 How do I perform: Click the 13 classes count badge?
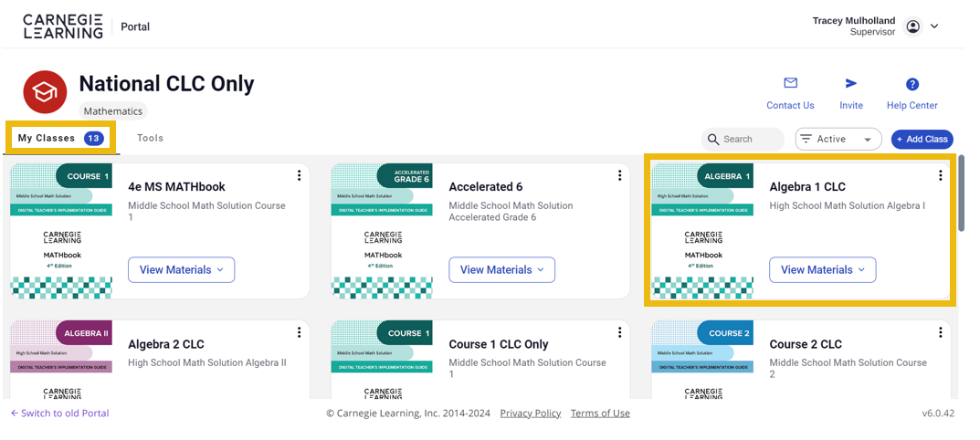[x=94, y=138]
